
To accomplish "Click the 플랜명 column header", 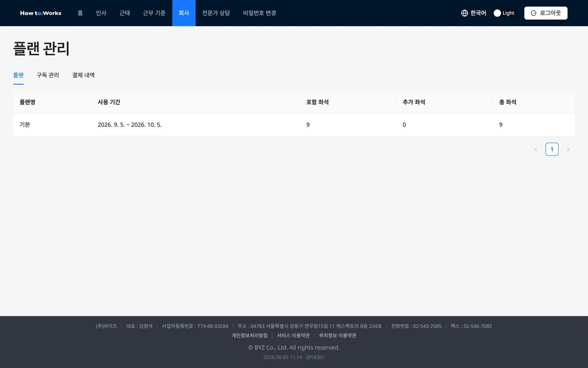I will (x=52, y=102).
